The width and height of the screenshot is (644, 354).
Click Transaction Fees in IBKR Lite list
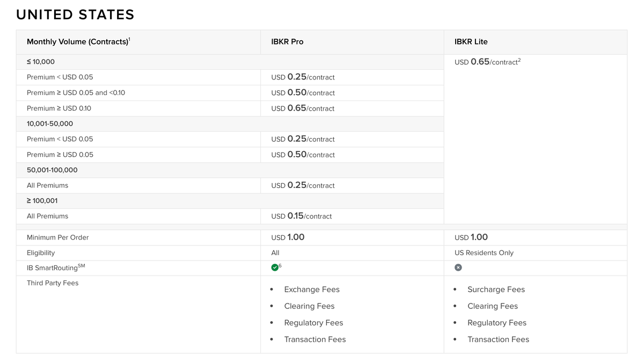tap(498, 339)
